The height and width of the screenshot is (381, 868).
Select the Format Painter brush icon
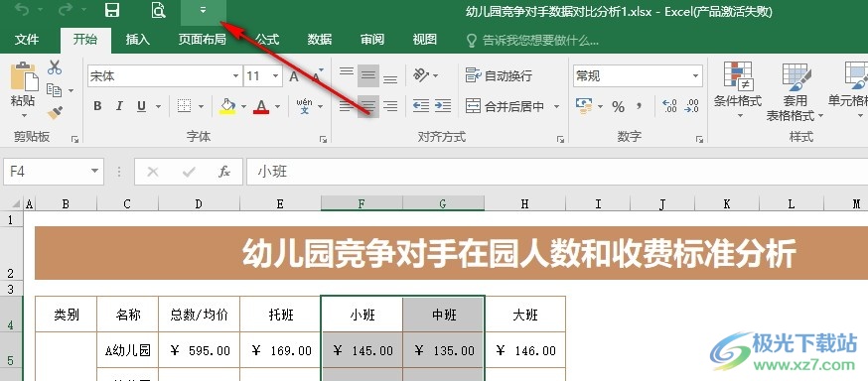[55, 113]
